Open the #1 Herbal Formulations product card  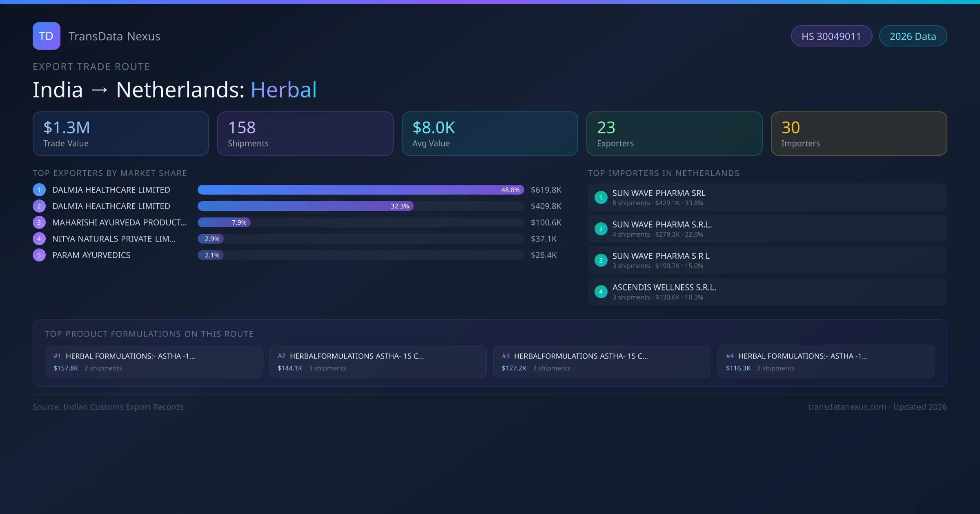point(154,361)
